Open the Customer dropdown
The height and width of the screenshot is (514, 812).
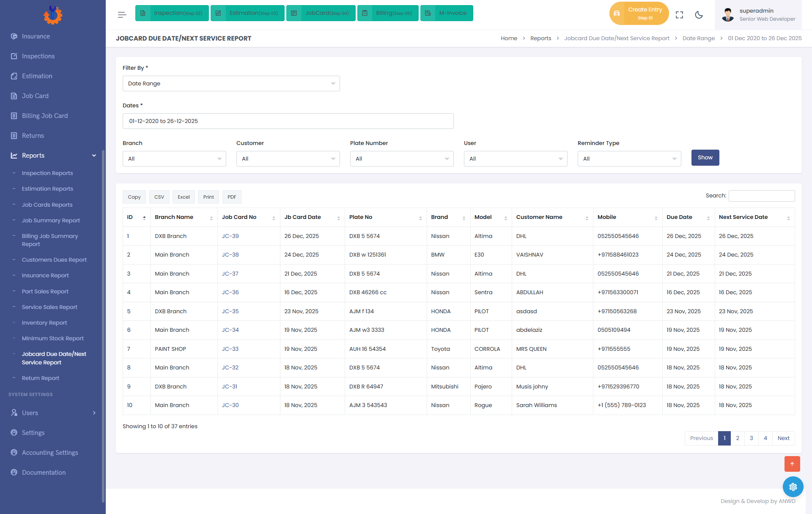pos(288,159)
